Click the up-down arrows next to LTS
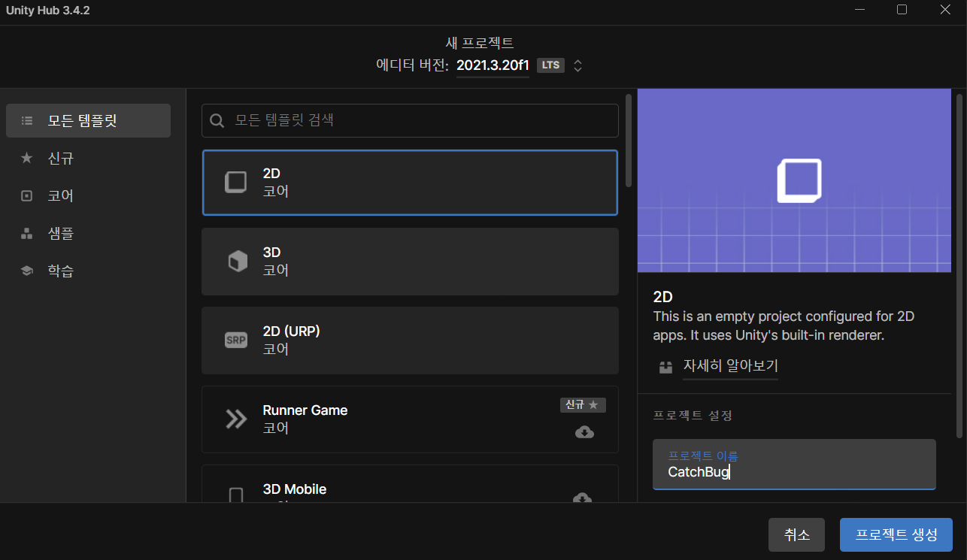This screenshot has height=560, width=967. point(577,65)
